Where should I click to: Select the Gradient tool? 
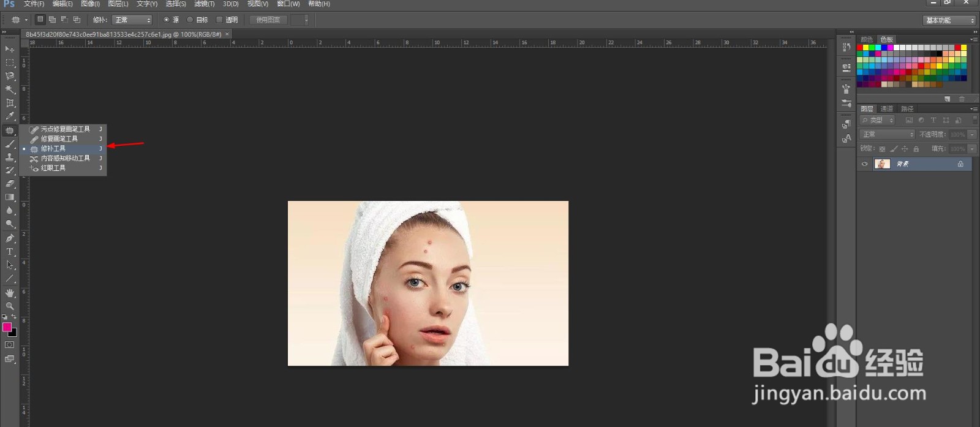tap(10, 197)
